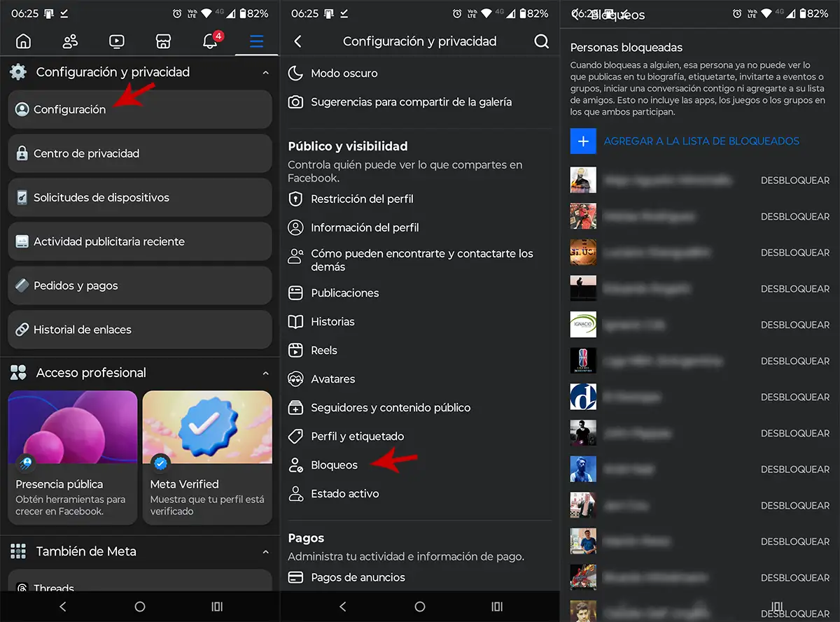Viewport: 840px width, 622px height.
Task: Collapse the También de Meta section
Action: (265, 551)
